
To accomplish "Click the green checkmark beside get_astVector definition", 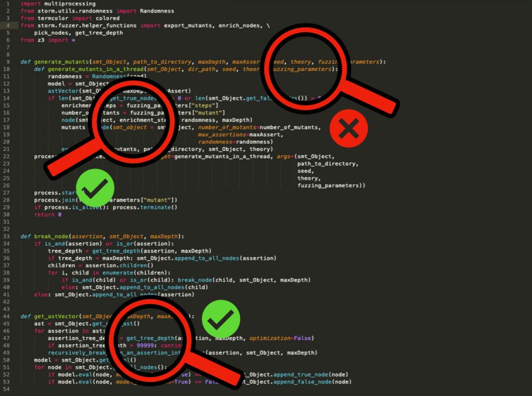I will click(x=221, y=320).
